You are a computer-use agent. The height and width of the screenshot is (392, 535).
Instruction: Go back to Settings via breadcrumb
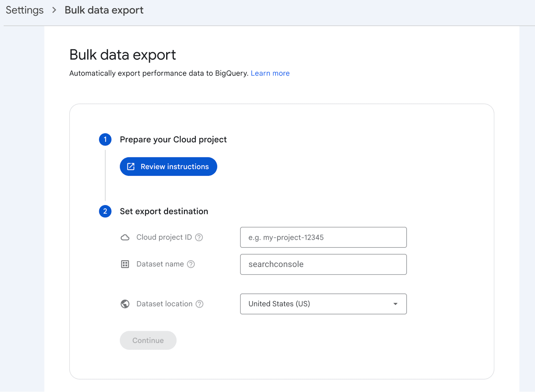click(24, 10)
